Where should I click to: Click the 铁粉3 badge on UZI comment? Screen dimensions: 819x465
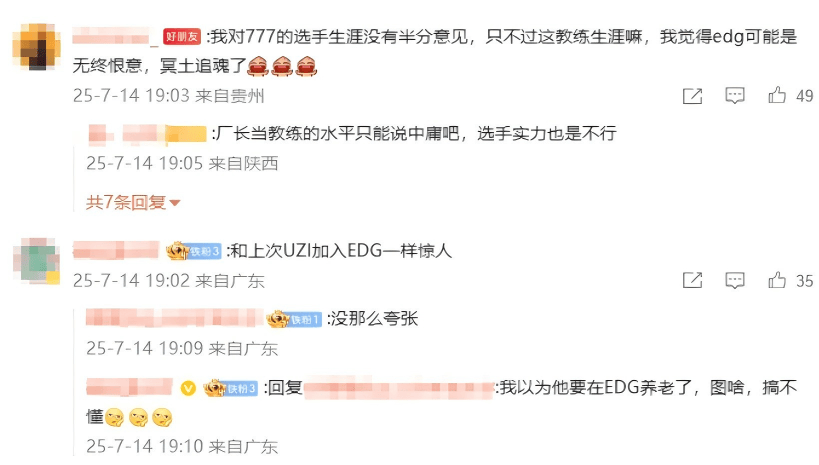point(194,251)
